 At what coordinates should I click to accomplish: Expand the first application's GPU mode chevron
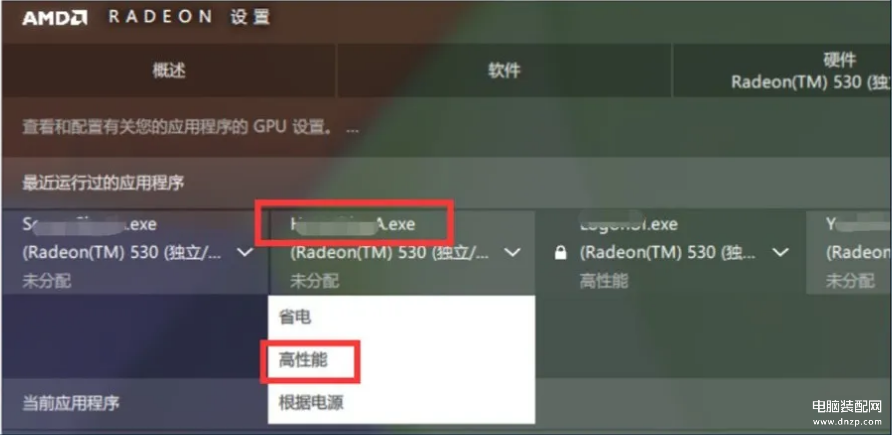pyautogui.click(x=245, y=252)
